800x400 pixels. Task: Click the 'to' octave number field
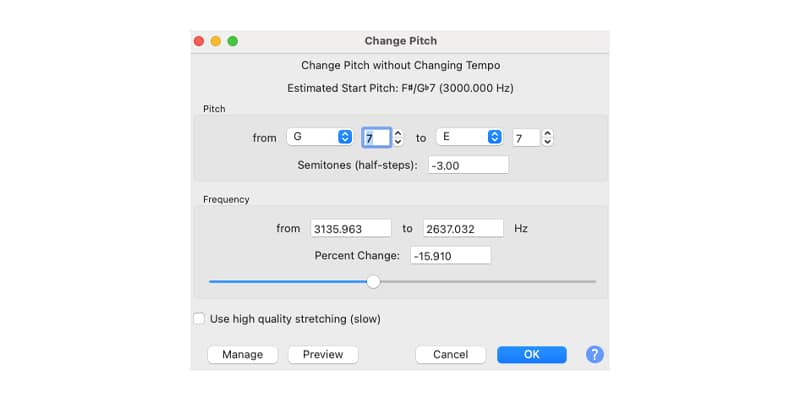pyautogui.click(x=526, y=138)
